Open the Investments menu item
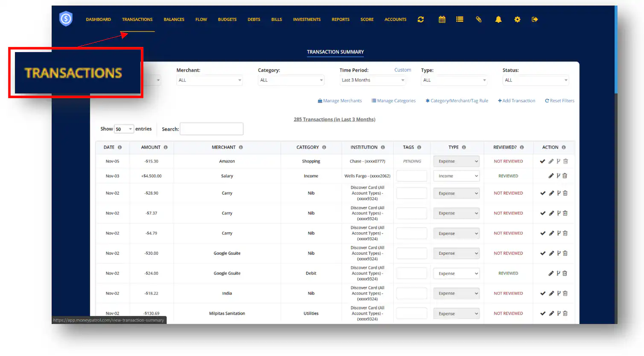The height and width of the screenshot is (356, 644). tap(306, 19)
